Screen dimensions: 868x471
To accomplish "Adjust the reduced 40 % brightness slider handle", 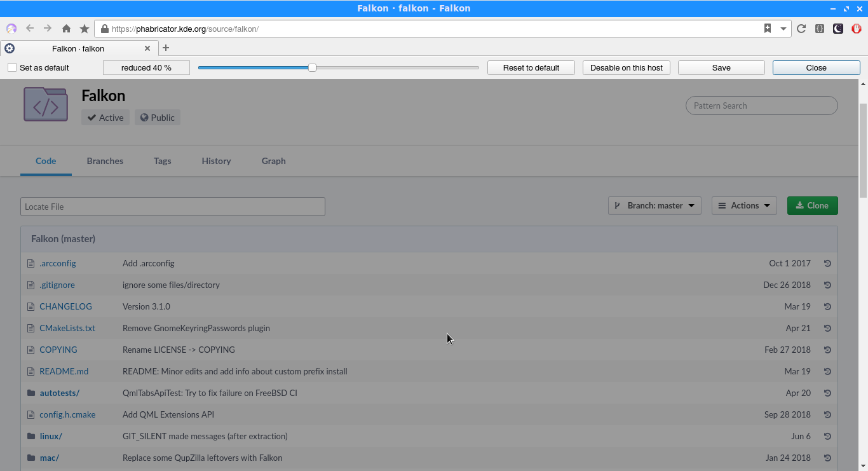I will (x=312, y=67).
